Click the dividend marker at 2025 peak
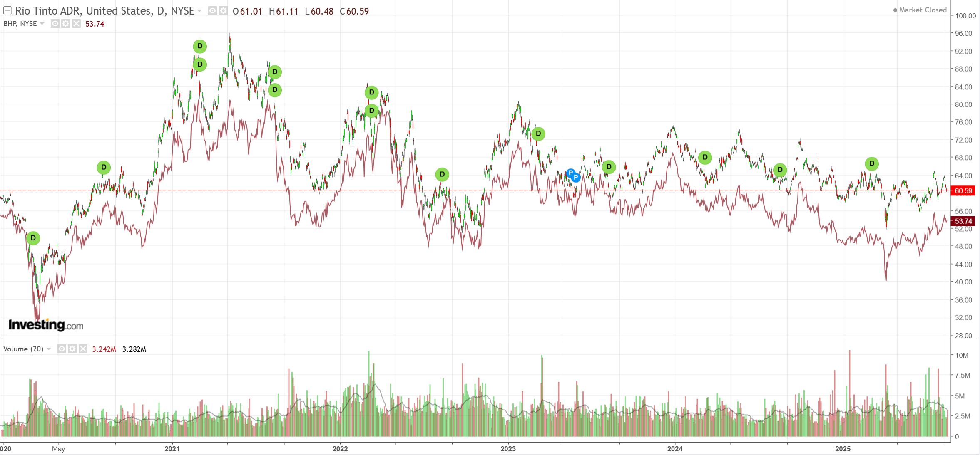Screen dimensions: 980x455 pos(872,164)
